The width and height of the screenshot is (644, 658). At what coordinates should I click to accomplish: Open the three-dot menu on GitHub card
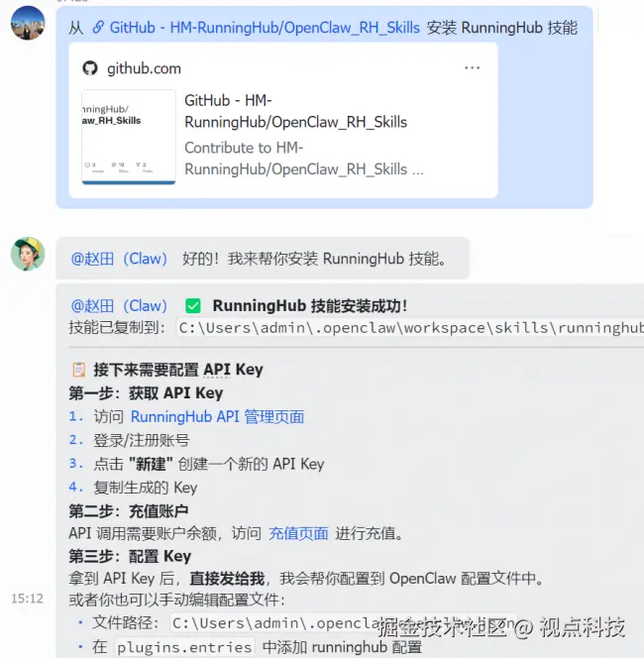[x=472, y=67]
